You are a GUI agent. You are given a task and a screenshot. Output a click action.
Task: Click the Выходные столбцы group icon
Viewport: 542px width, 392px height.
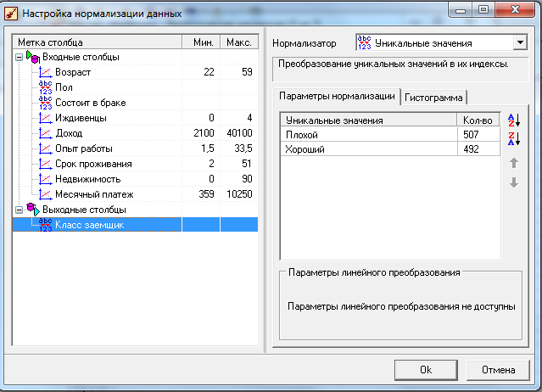[33, 210]
